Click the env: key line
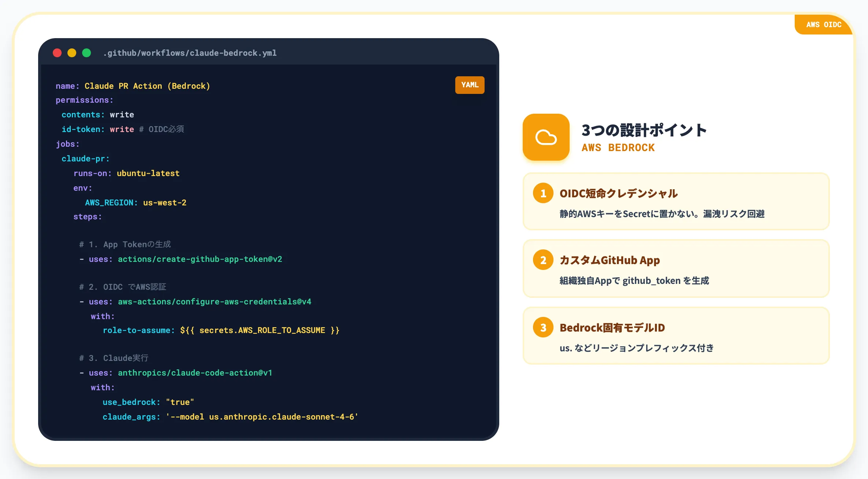Screen dimensions: 868x479 (x=82, y=188)
